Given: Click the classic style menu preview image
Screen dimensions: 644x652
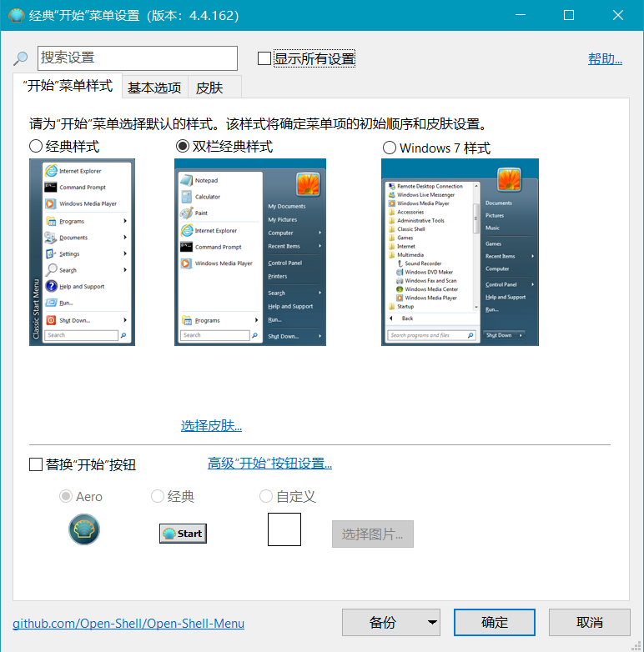Looking at the screenshot, I should pos(82,252).
